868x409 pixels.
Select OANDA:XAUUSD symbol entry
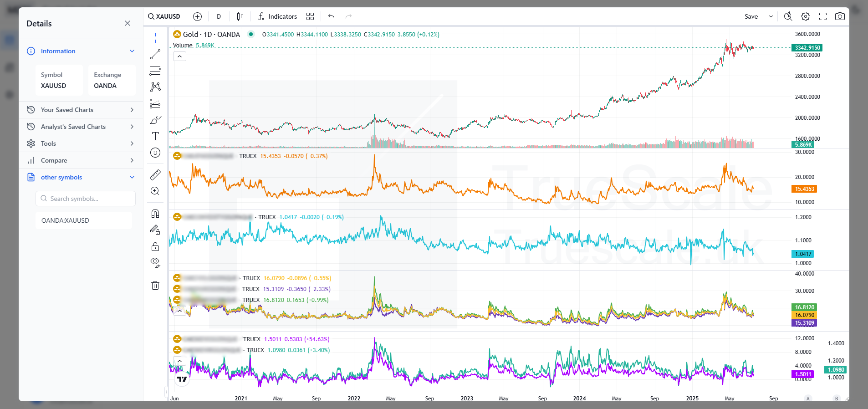coord(84,220)
